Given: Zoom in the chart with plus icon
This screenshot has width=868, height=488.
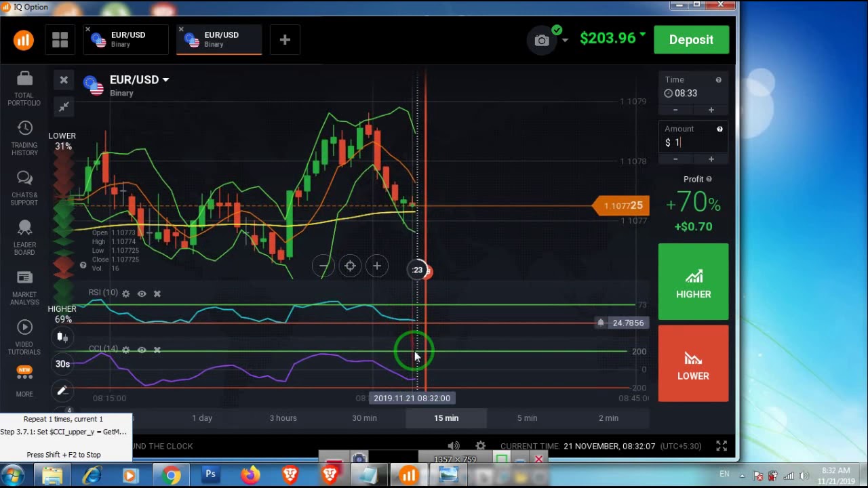Looking at the screenshot, I should [377, 266].
